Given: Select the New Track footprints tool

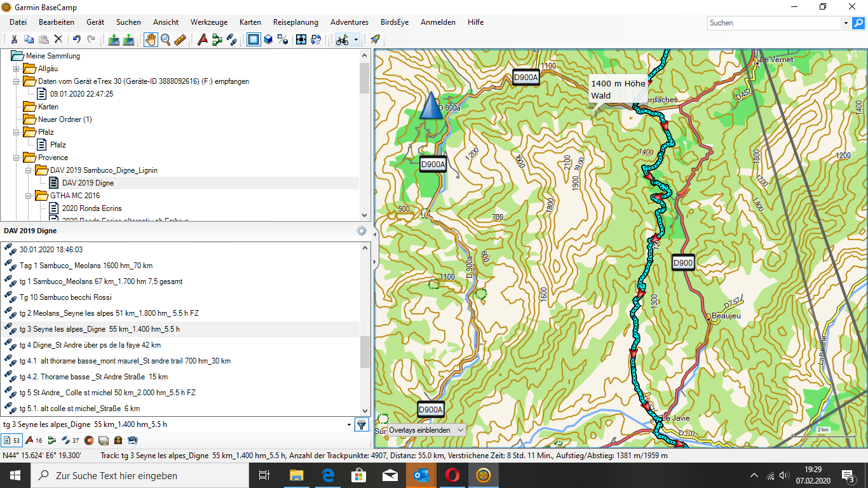Looking at the screenshot, I should point(232,39).
